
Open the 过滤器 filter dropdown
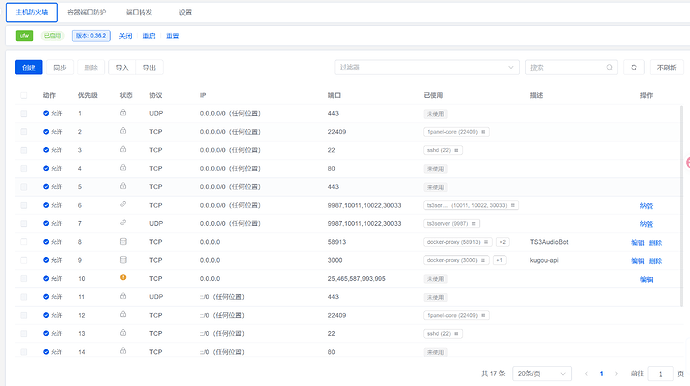(x=426, y=67)
